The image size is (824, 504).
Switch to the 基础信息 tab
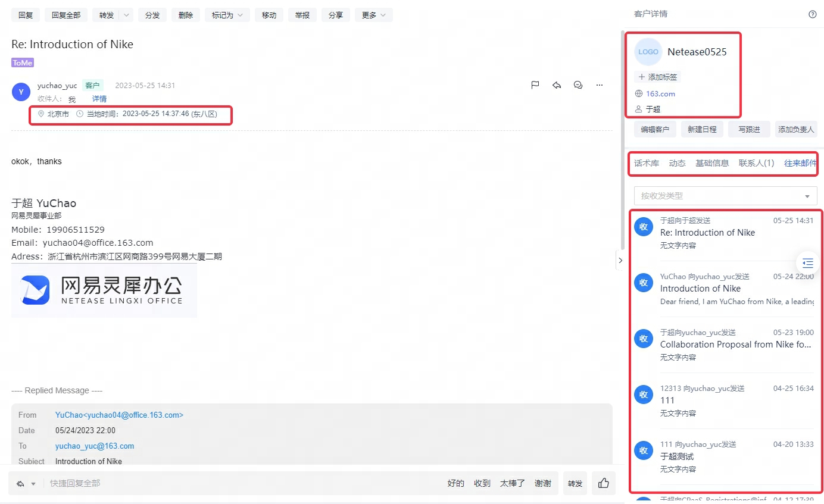coord(712,163)
